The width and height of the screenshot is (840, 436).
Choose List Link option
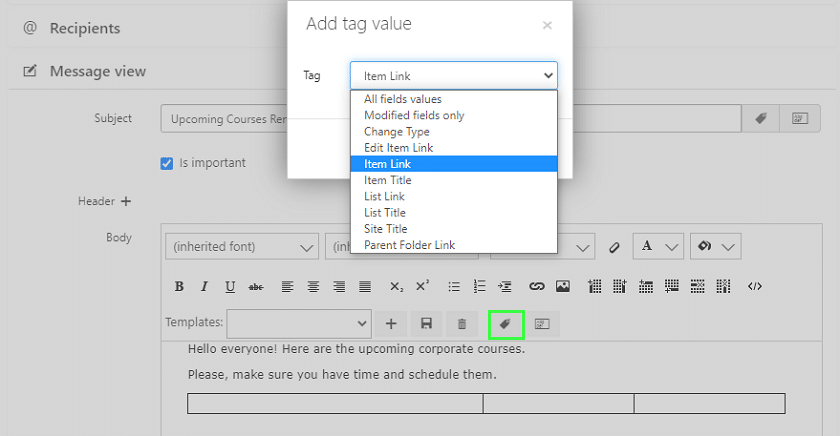coord(454,197)
